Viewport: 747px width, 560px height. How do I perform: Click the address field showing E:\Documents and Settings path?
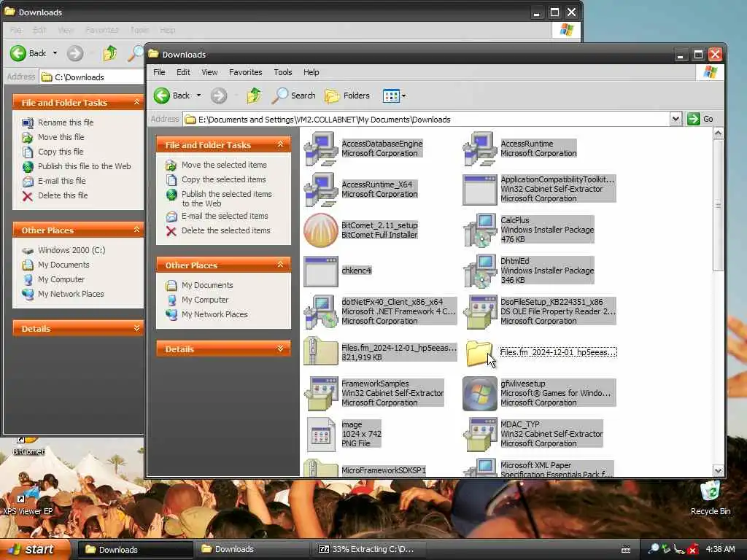426,119
